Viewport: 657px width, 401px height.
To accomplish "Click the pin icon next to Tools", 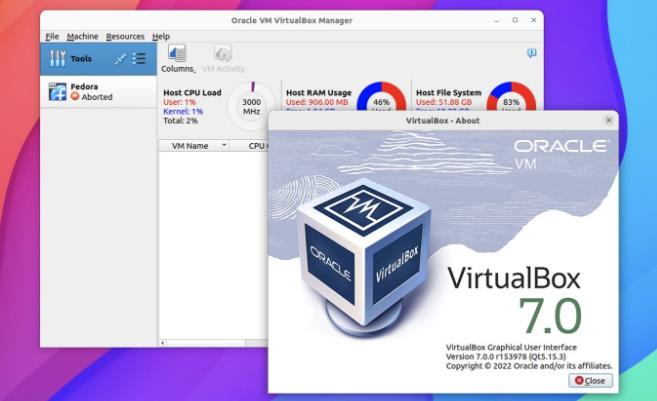I will (120, 59).
